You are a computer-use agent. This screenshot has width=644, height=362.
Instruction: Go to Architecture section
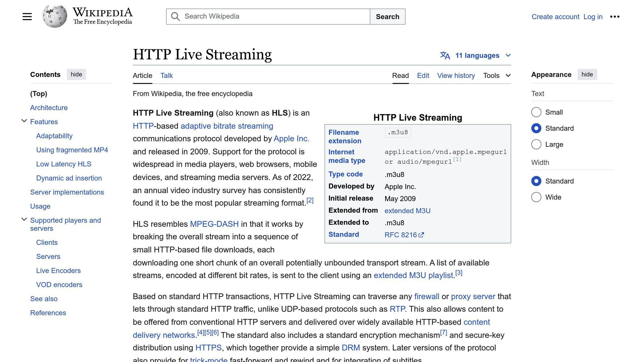pos(49,108)
